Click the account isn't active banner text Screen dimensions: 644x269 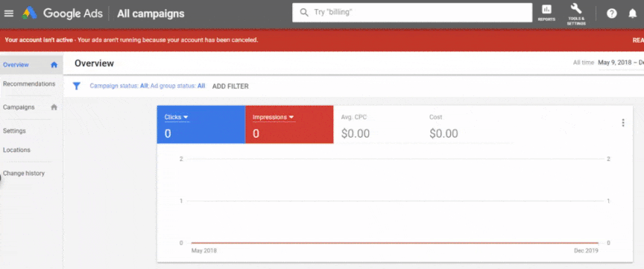coord(131,39)
